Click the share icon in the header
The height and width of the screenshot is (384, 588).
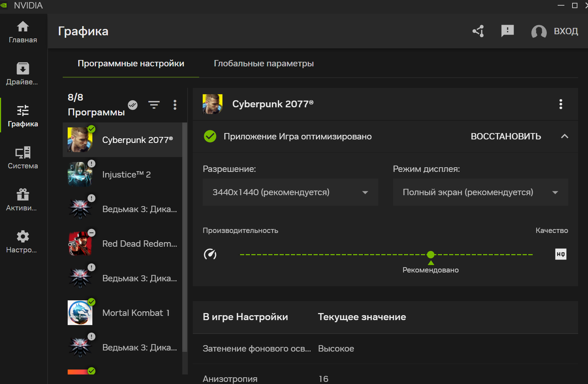point(478,31)
